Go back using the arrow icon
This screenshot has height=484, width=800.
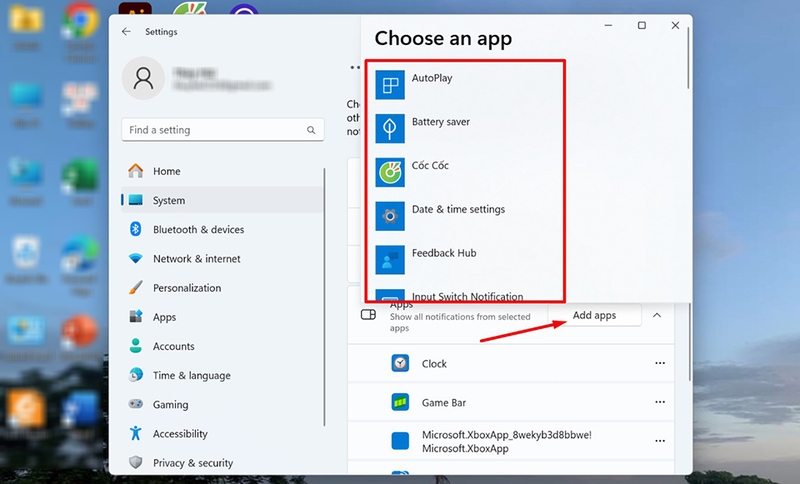coord(126,32)
